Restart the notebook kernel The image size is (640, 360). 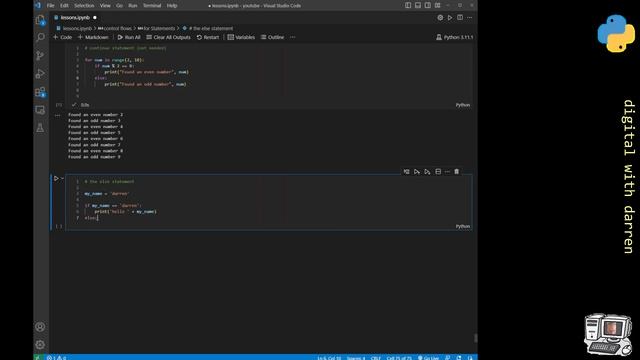tap(208, 37)
